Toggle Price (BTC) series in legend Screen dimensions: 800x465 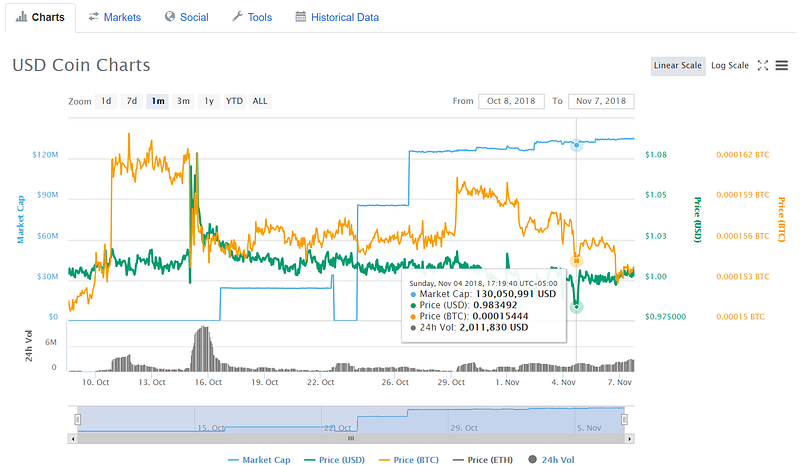[x=409, y=460]
